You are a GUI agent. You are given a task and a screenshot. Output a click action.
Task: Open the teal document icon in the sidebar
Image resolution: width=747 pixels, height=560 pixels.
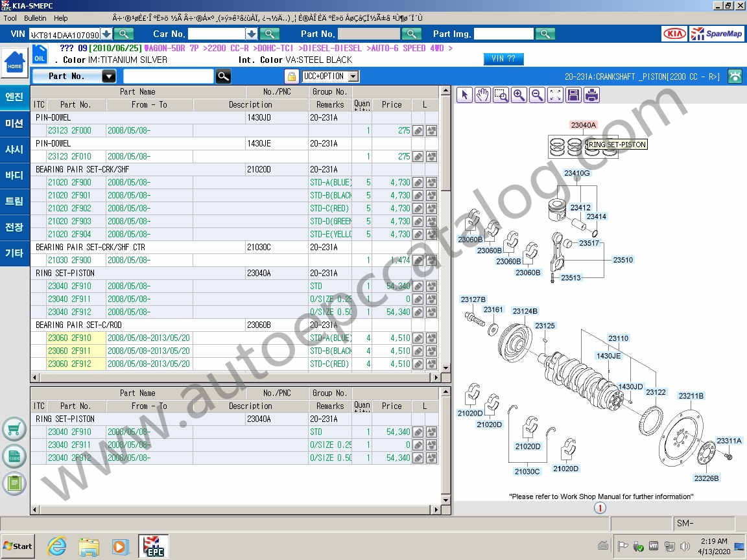14,456
